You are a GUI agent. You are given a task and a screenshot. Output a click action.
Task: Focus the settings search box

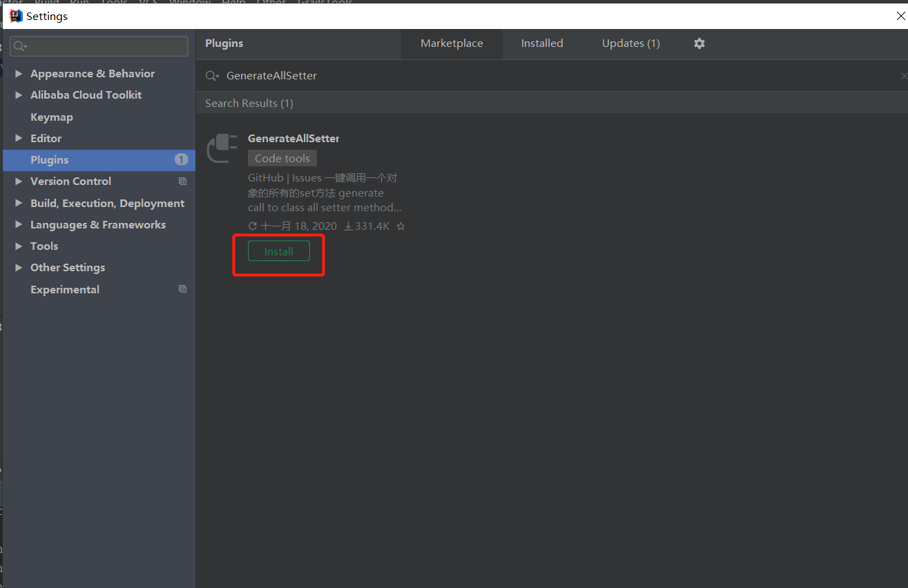point(99,46)
